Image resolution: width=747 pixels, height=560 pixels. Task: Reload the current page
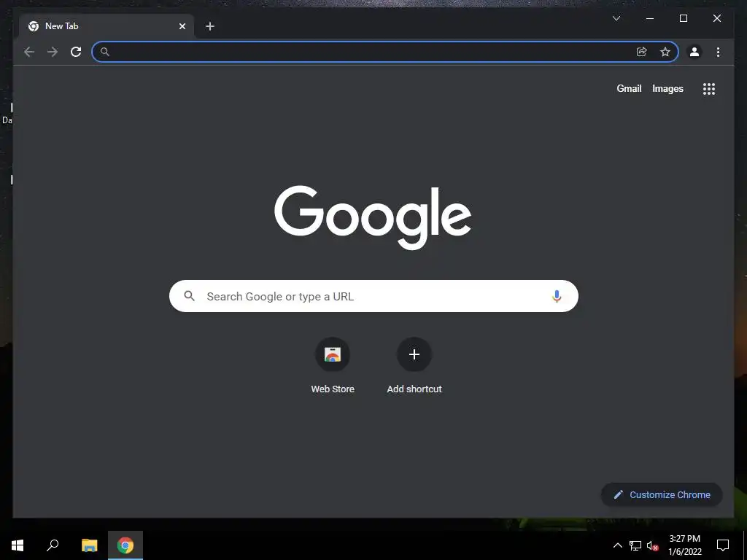click(x=76, y=52)
